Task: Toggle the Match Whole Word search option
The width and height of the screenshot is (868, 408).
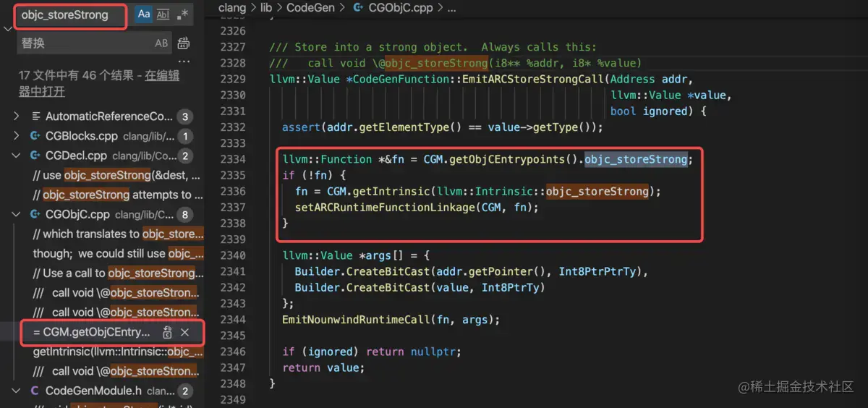Action: coord(163,14)
